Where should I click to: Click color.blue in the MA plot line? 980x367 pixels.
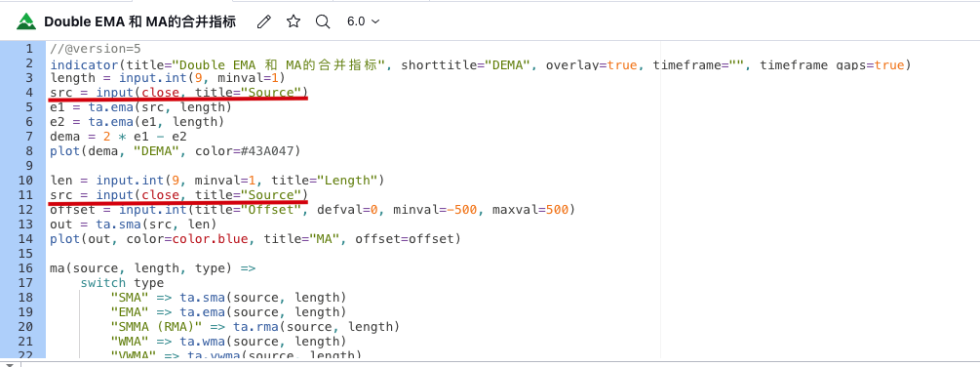click(211, 239)
